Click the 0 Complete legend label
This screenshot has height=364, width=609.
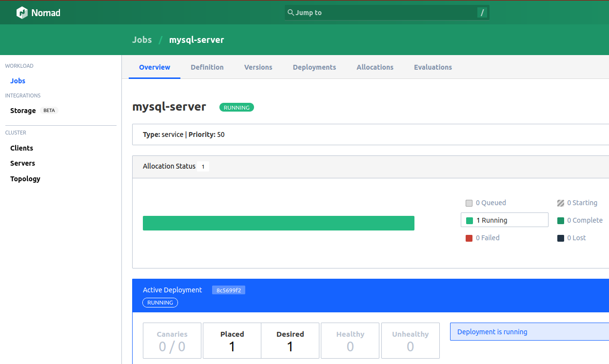point(585,221)
